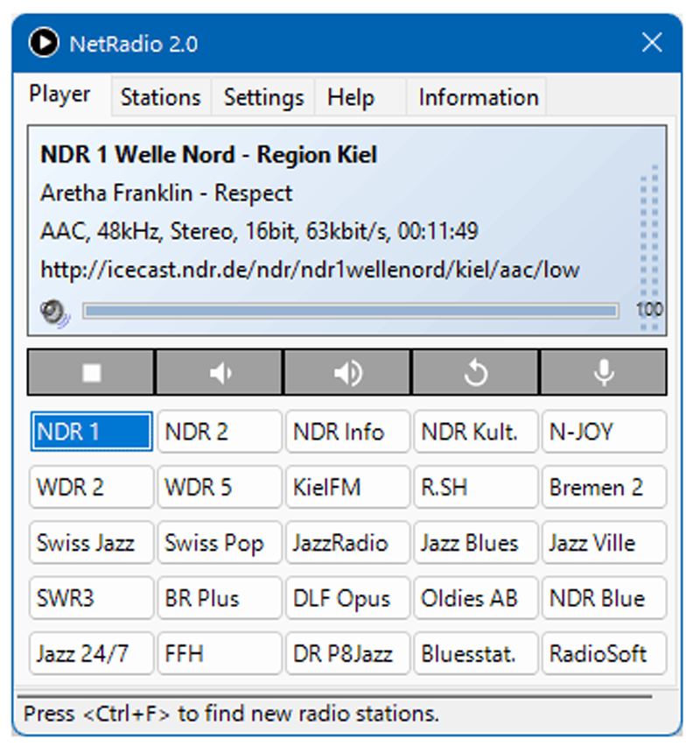This screenshot has height=746, width=700.
Task: Start recording with the microphone icon
Action: click(604, 372)
